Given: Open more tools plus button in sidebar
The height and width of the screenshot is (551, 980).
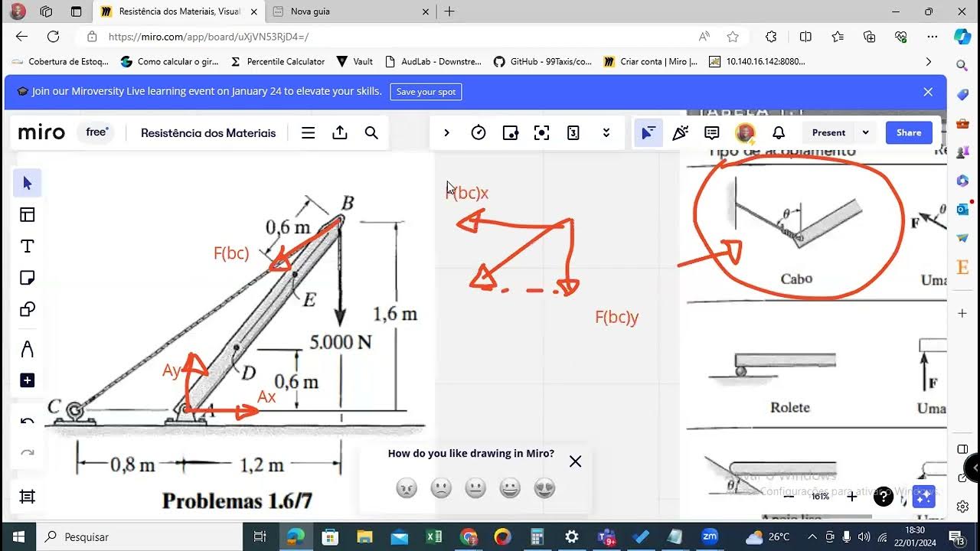Looking at the screenshot, I should coord(28,380).
